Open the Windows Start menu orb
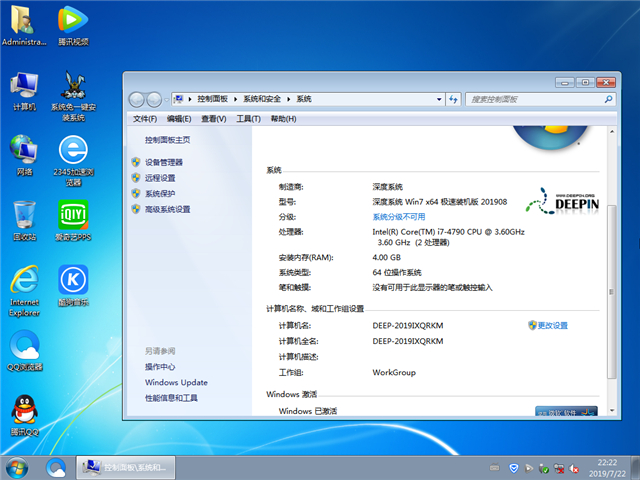This screenshot has height=480, width=640. pos(17,468)
